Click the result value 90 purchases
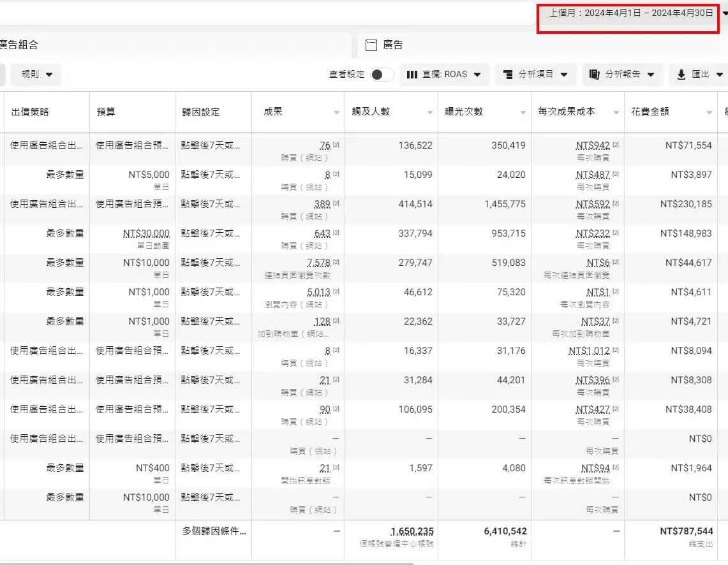 (325, 409)
